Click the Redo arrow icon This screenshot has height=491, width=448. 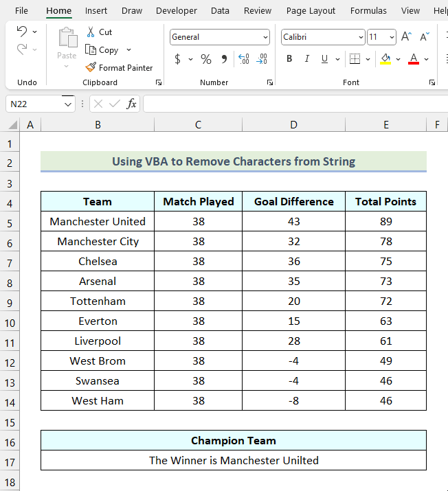pos(21,49)
